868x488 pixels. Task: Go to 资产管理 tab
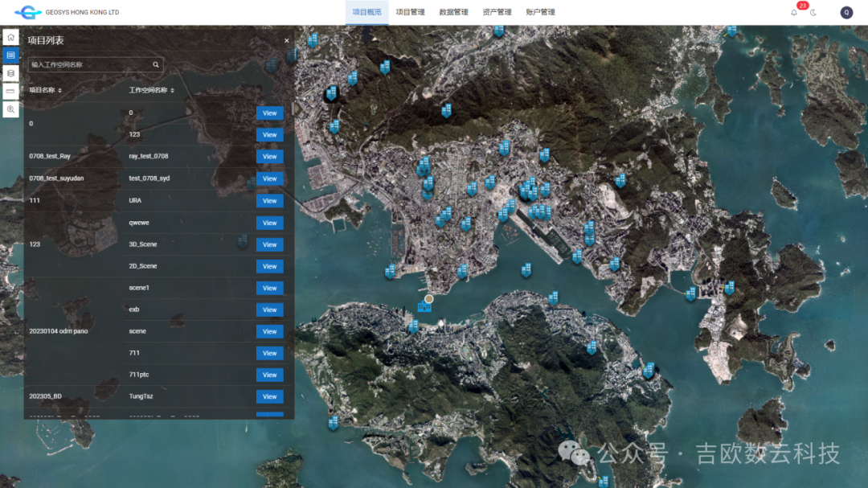click(x=497, y=12)
